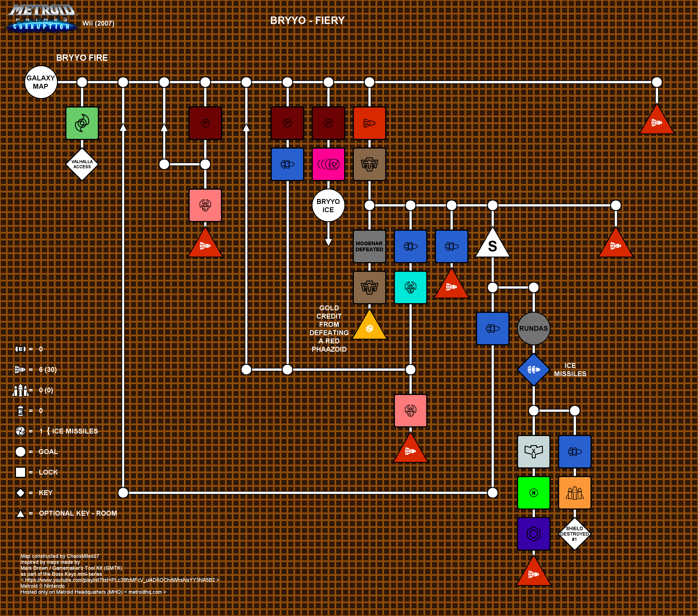
Task: Click the BRYYO - FIERY title text
Action: click(x=307, y=21)
